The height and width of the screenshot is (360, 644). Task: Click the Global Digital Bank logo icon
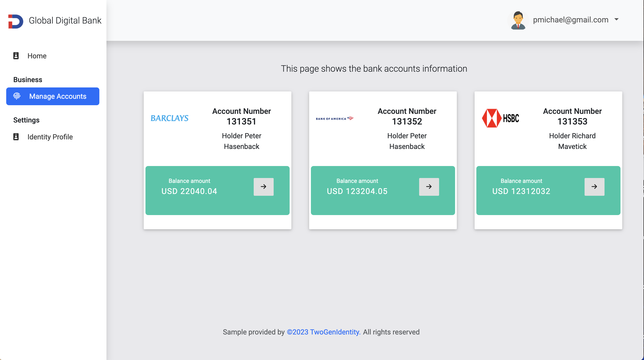coord(16,21)
